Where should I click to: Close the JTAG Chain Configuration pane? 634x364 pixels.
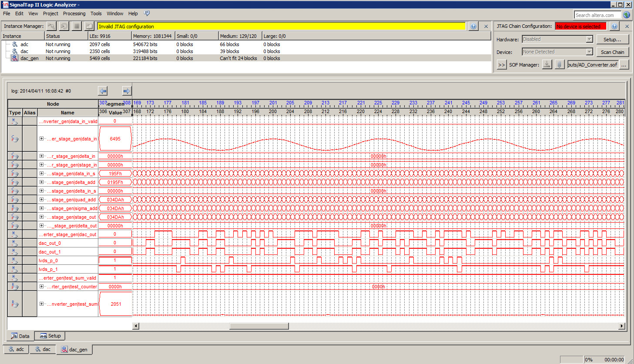pos(627,27)
